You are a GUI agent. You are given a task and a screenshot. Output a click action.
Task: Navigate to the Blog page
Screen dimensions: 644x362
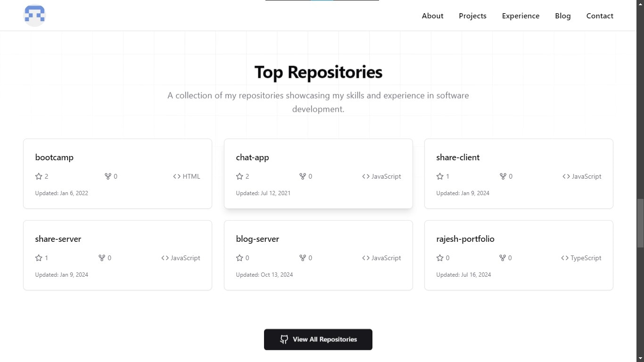[x=563, y=16]
